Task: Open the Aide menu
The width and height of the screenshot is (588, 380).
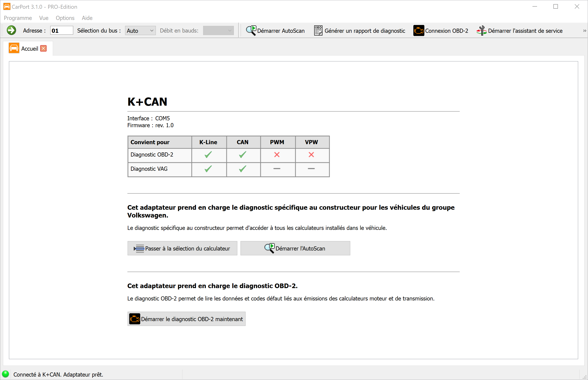Action: [x=87, y=18]
